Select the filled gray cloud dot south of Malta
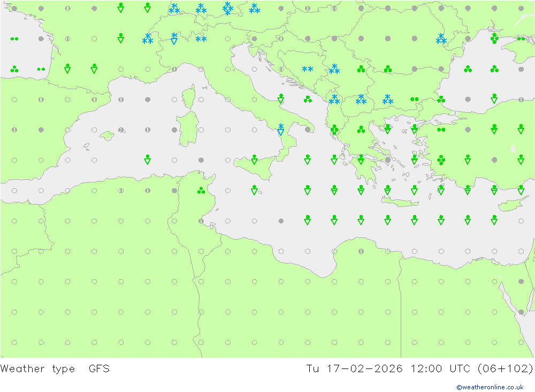This screenshot has width=535, height=392. tap(281, 221)
